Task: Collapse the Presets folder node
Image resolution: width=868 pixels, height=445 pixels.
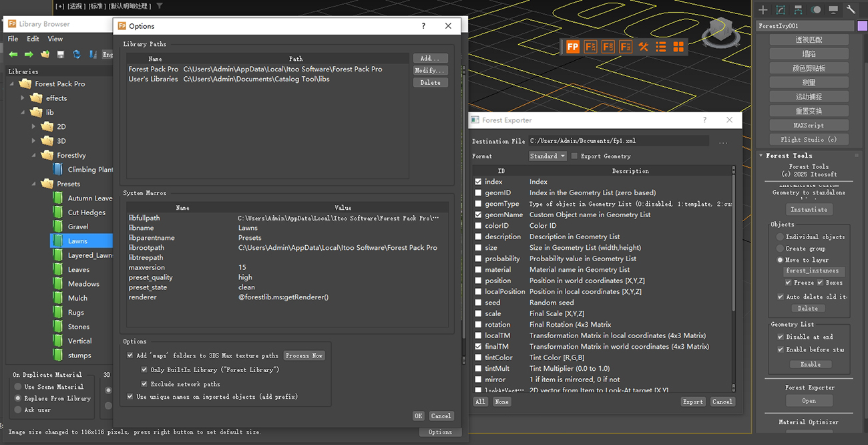Action: tap(34, 184)
